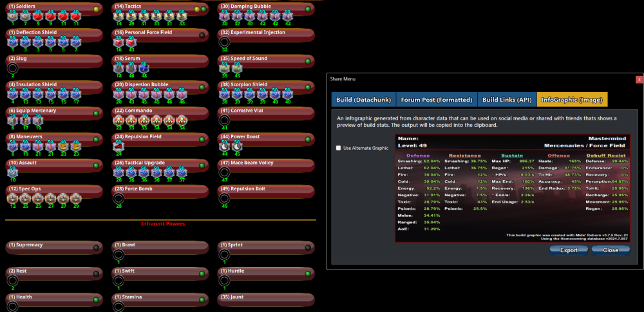
Task: Click the empty enhancement slot under Slug
Action: (12, 68)
